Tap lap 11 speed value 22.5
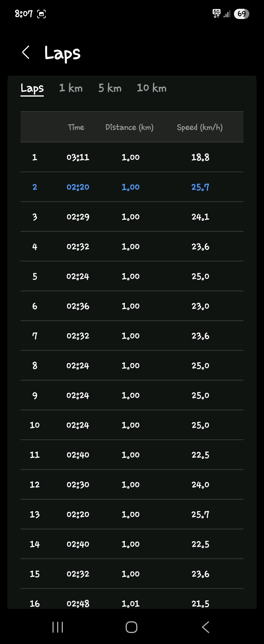This screenshot has height=644, width=264. pos(200,455)
